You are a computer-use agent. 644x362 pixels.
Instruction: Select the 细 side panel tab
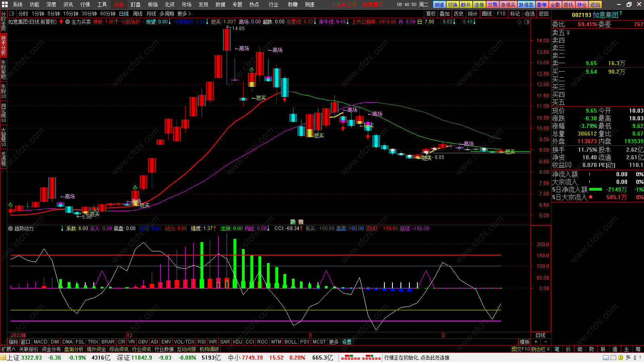click(x=580, y=349)
